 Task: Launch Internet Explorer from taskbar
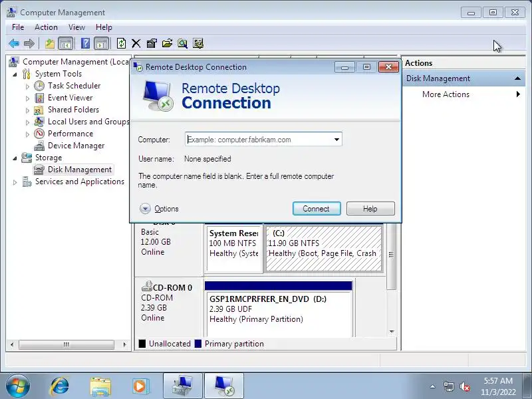[x=60, y=386]
